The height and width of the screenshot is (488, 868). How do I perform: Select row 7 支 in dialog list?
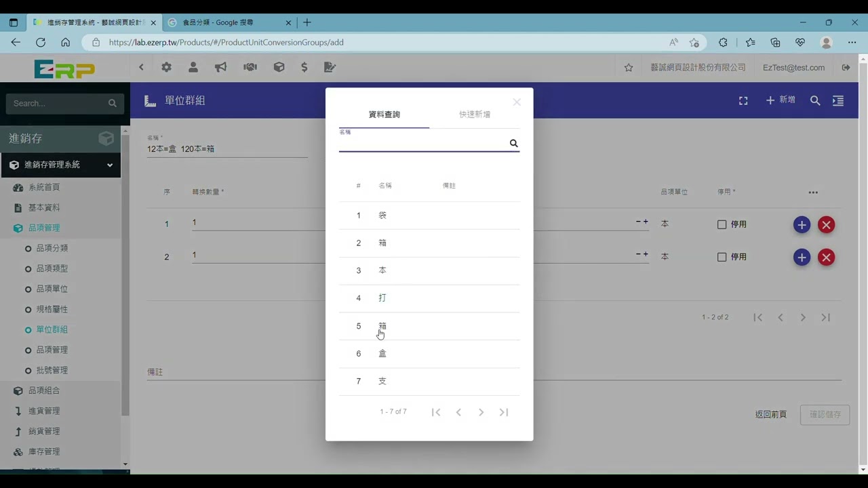[429, 382]
